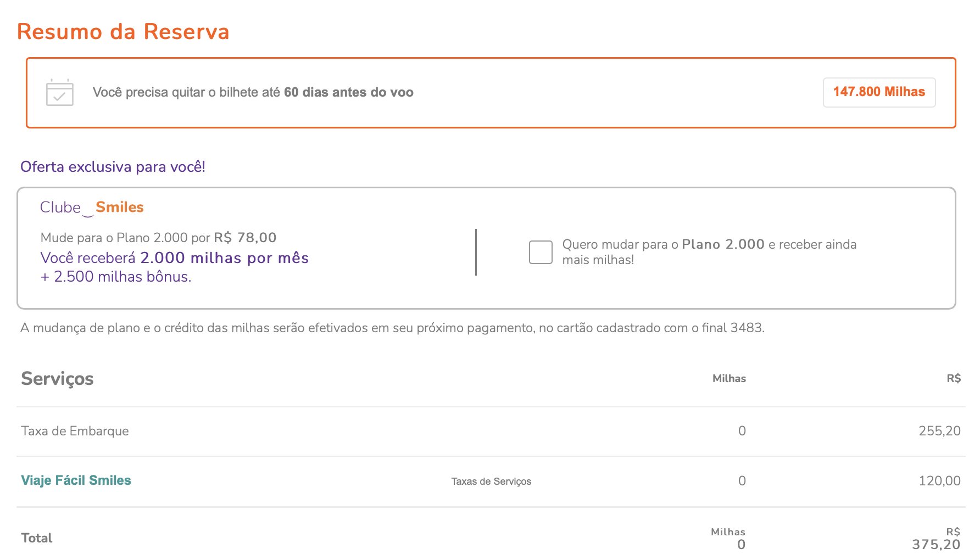Click 'Quero mudar para o Plano 2.000' label
Viewport: 980px width, 560px height.
pos(709,252)
